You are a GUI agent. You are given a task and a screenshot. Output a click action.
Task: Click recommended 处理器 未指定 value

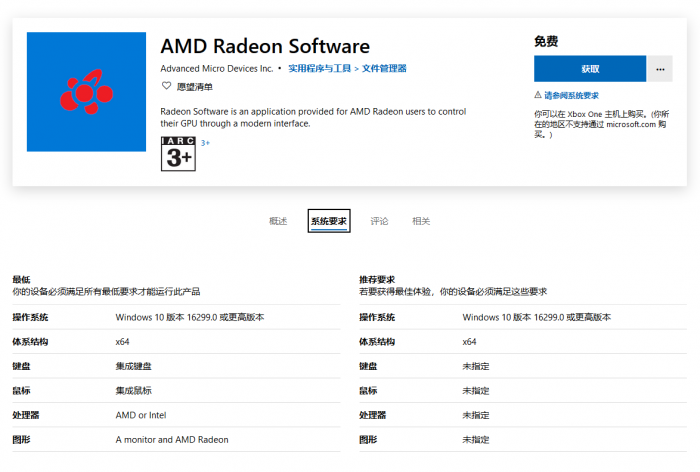coord(476,415)
